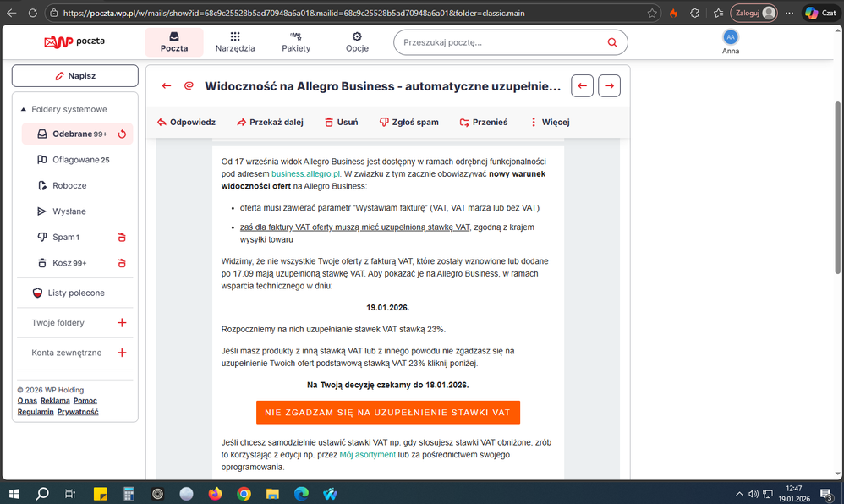The width and height of the screenshot is (844, 504).
Task: Empty the Spam folder using trash icon
Action: click(x=122, y=238)
